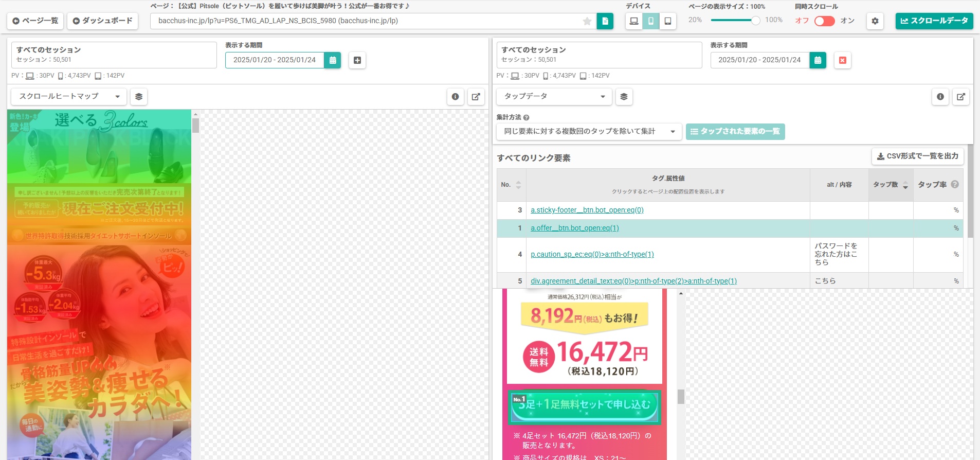This screenshot has height=460, width=980.
Task: Open the スクロールヒートマップ dropdown
Action: [69, 97]
